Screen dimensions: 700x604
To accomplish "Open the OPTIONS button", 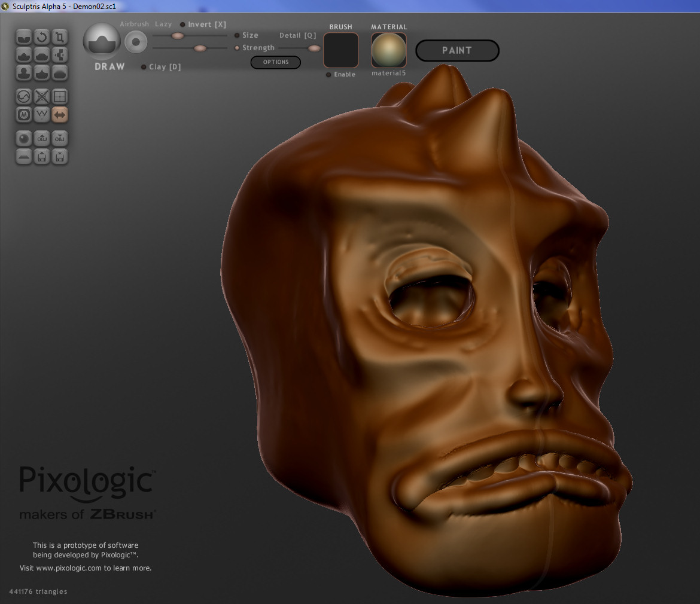I will (x=275, y=62).
